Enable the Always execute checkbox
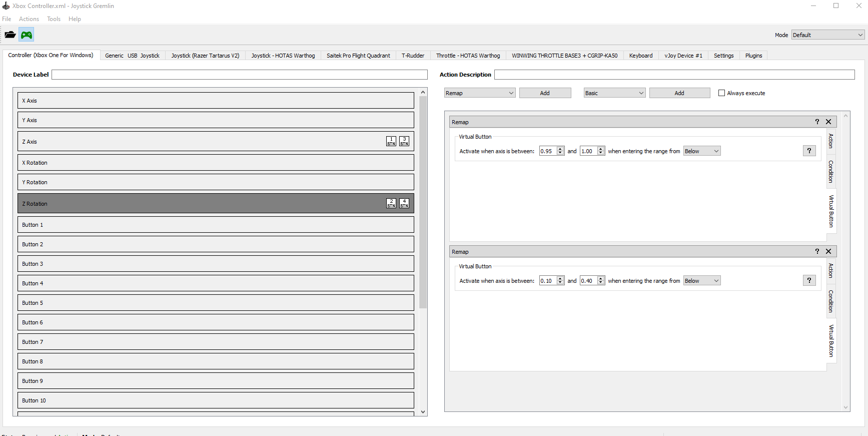 click(x=721, y=93)
